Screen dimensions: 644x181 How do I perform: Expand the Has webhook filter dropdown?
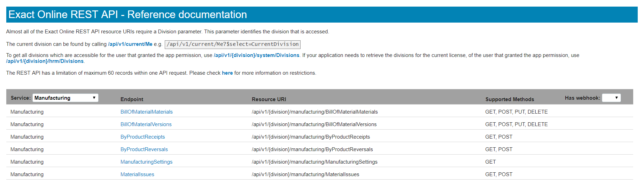pos(611,98)
